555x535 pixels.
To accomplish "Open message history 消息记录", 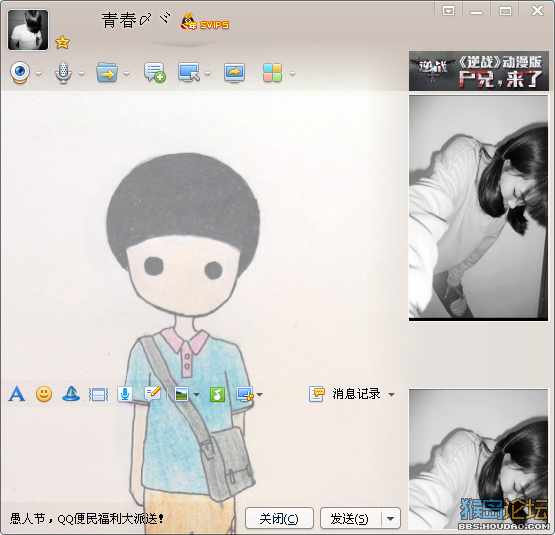I will tap(345, 394).
